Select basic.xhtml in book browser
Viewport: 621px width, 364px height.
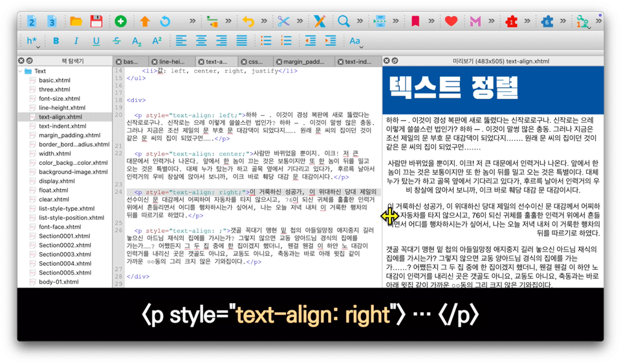pyautogui.click(x=54, y=80)
